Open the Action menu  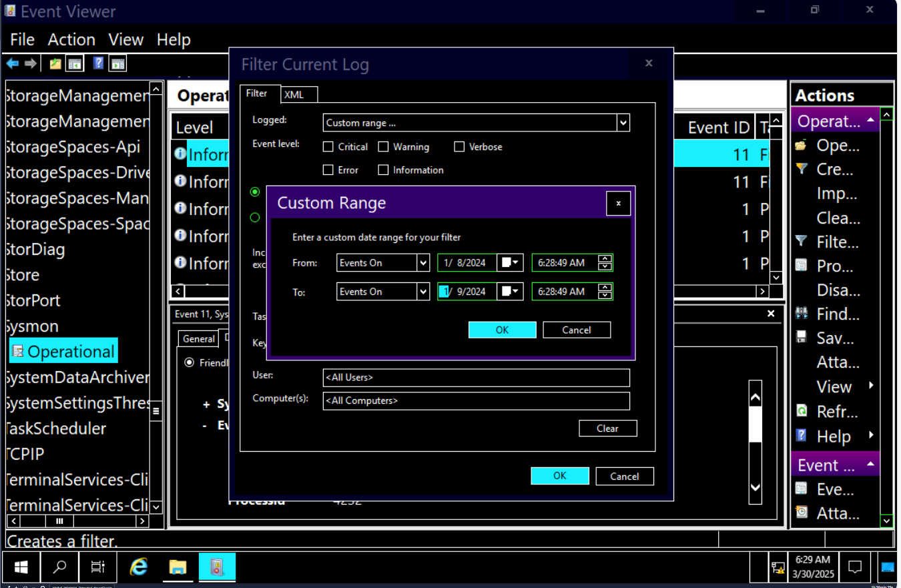click(71, 39)
